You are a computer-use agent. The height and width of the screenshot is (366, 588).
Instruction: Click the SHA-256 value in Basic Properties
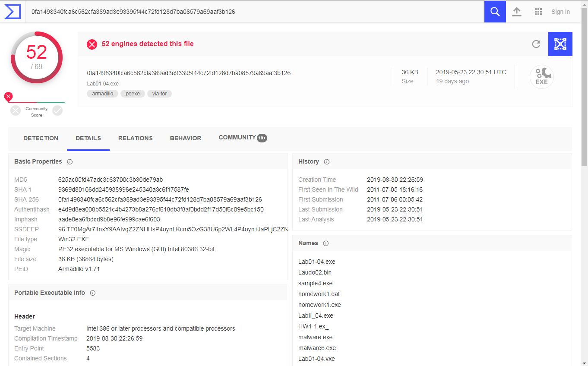(160, 199)
